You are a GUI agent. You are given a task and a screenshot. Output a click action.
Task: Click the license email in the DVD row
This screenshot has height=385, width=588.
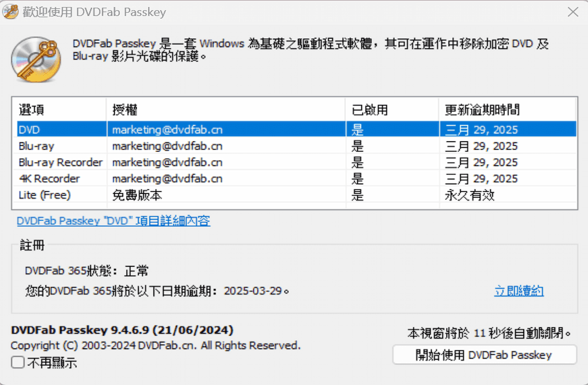(x=167, y=130)
